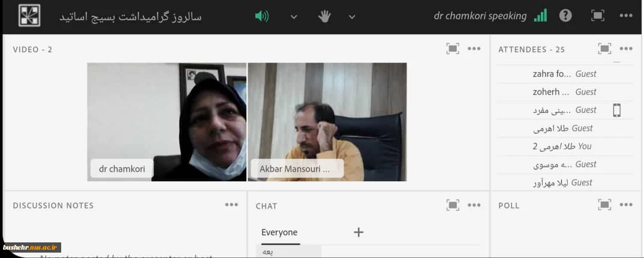Viewport: 644px width, 258px height.
Task: Check the connection status signal bars
Action: tap(540, 16)
